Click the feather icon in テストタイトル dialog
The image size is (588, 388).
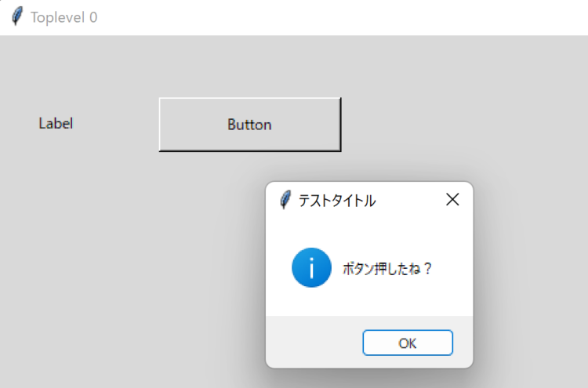(285, 199)
